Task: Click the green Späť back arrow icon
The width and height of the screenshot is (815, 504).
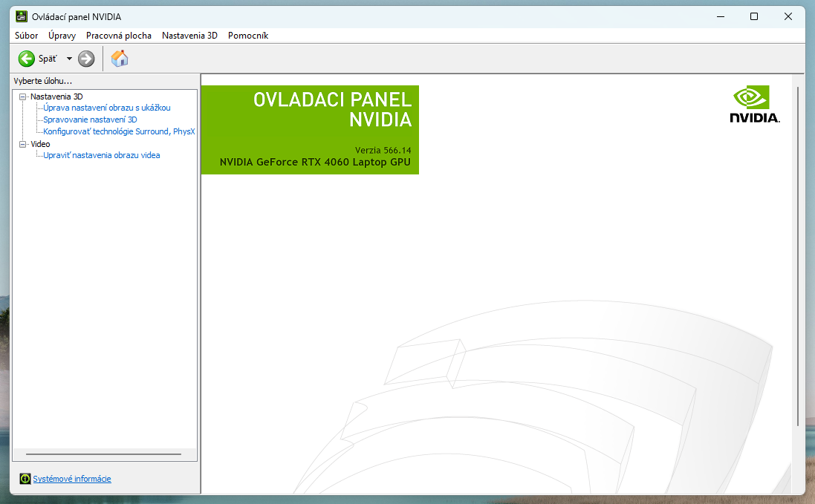Action: pyautogui.click(x=27, y=59)
